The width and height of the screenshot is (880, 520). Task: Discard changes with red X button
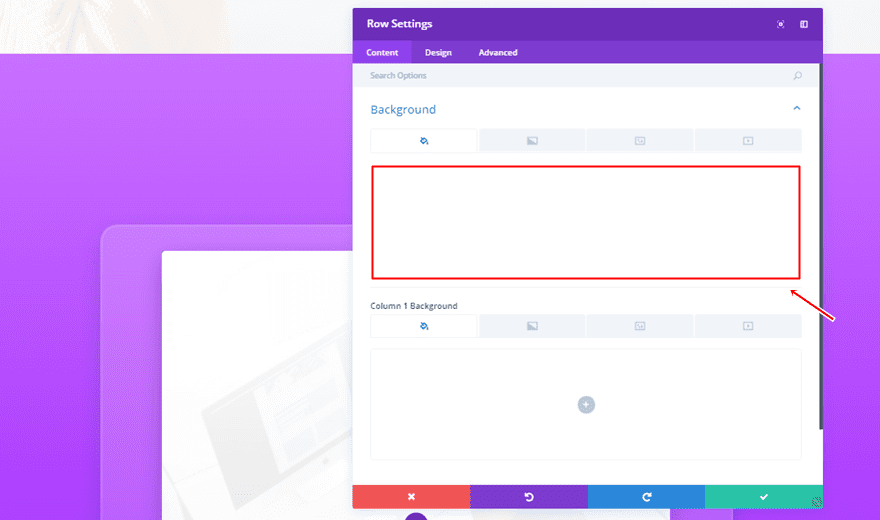pos(411,497)
